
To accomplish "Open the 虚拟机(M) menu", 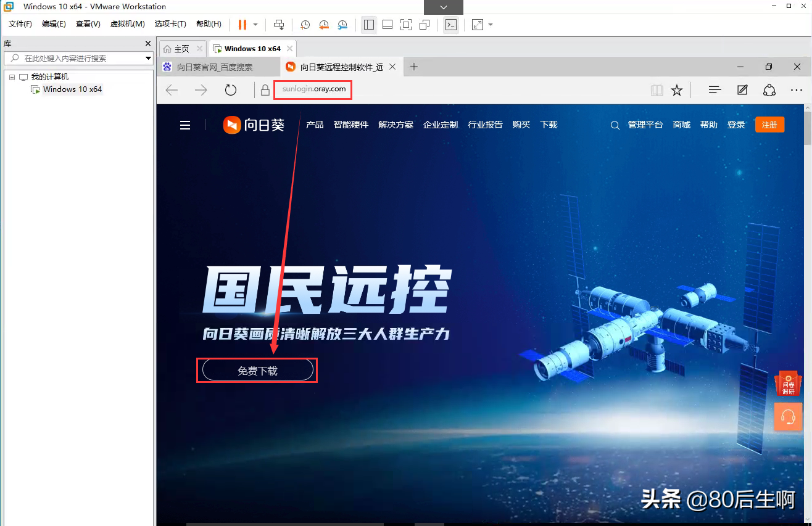I will (127, 24).
